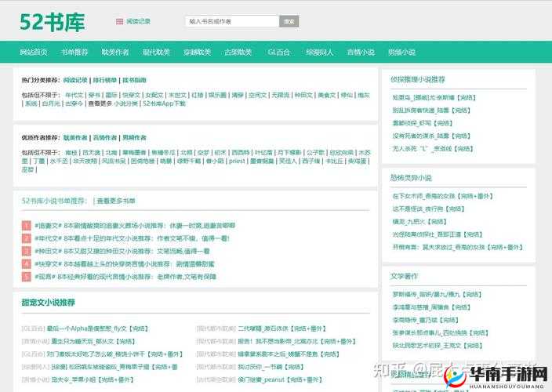Open author link priest
This screenshot has height=392, width=552.
(x=237, y=162)
